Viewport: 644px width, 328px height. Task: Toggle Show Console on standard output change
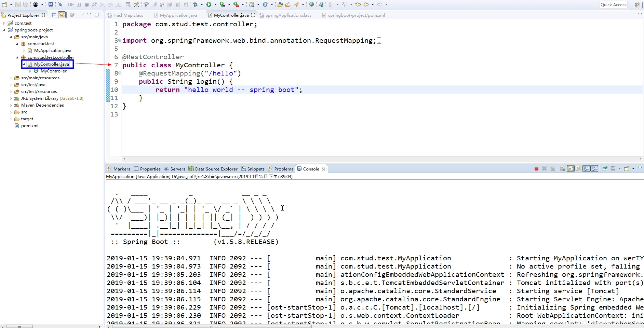[x=587, y=169]
